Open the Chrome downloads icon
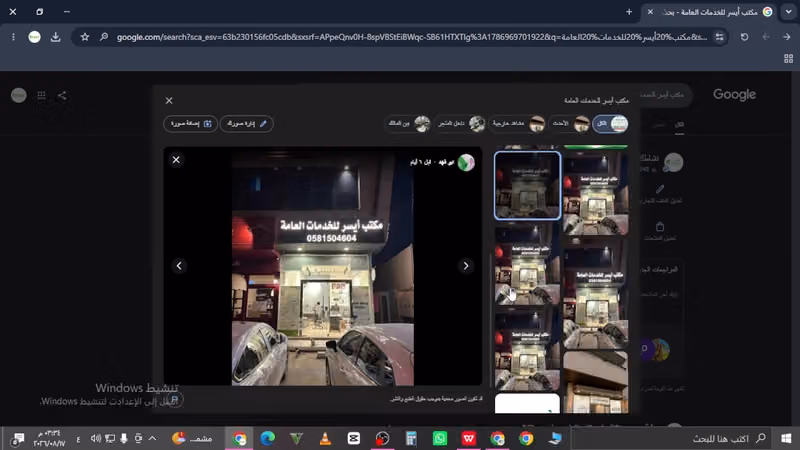 [x=56, y=37]
